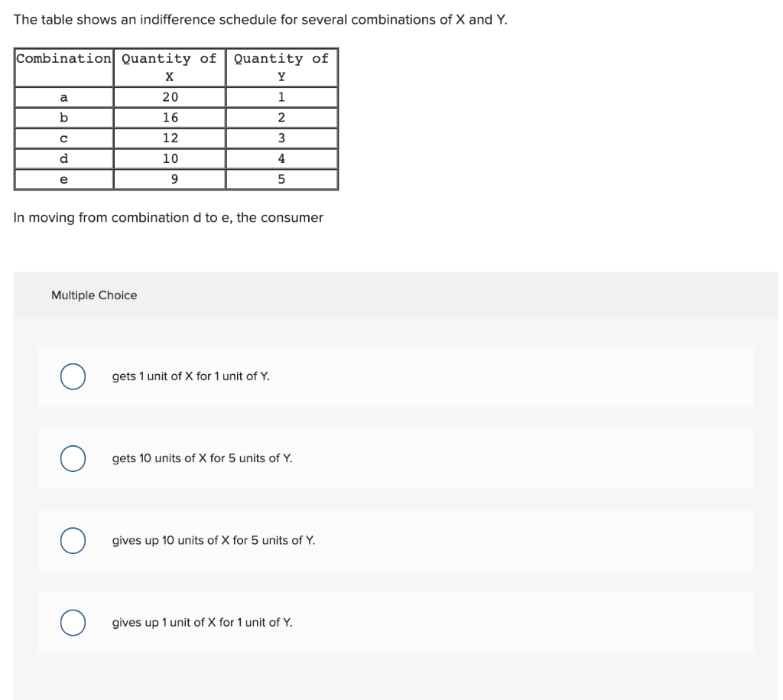Select the radio button beside 'gives up 10 units of X for 5 units of Y'
The image size is (783, 700).
click(73, 541)
